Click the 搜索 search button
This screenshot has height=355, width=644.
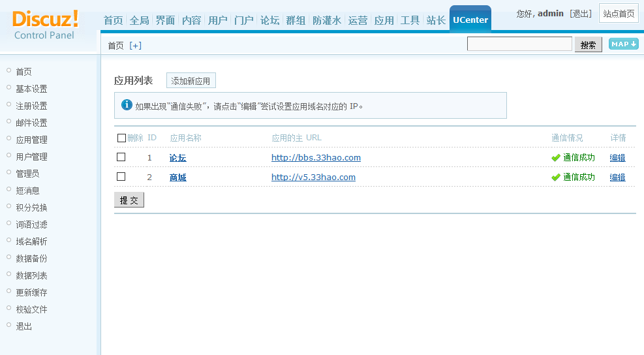coord(588,44)
